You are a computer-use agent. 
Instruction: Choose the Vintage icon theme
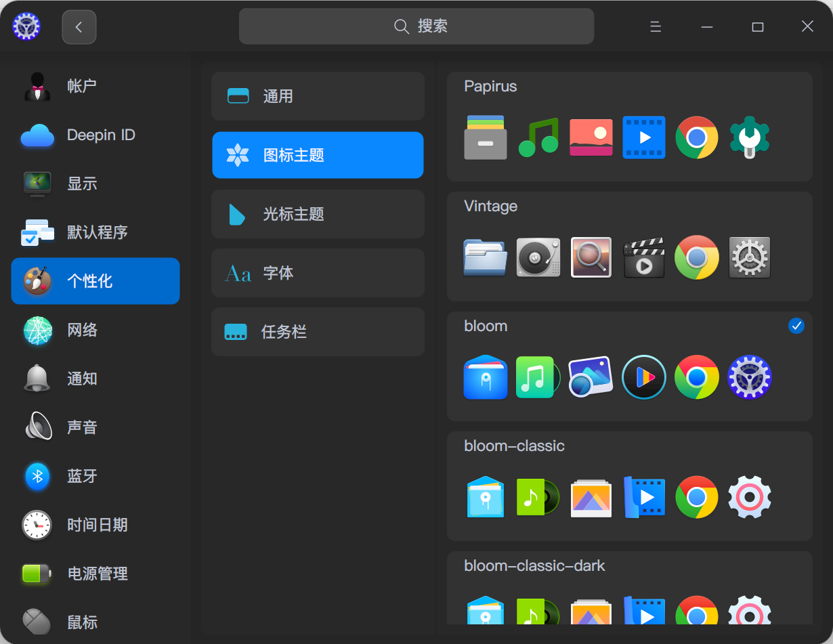point(629,246)
